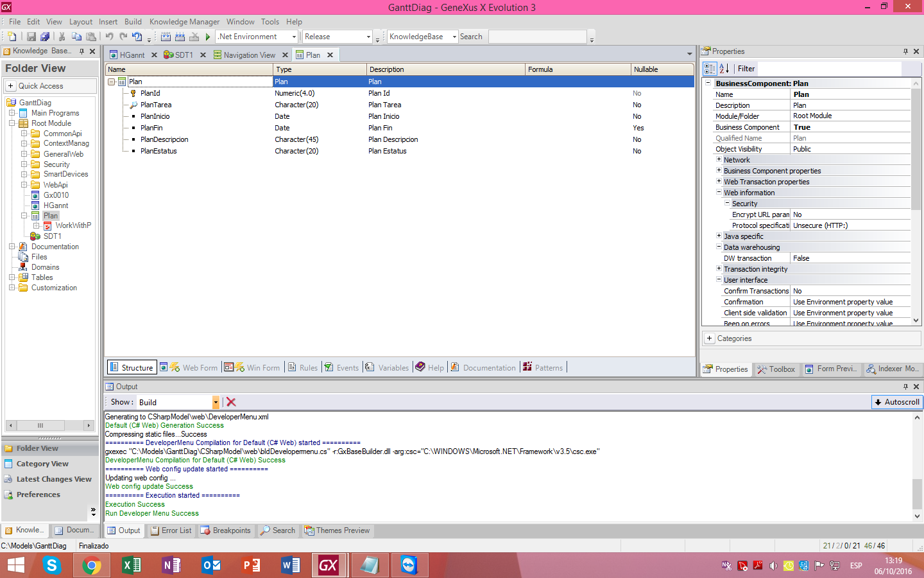Expand the Categories section
This screenshot has width=924, height=578.
tap(709, 338)
